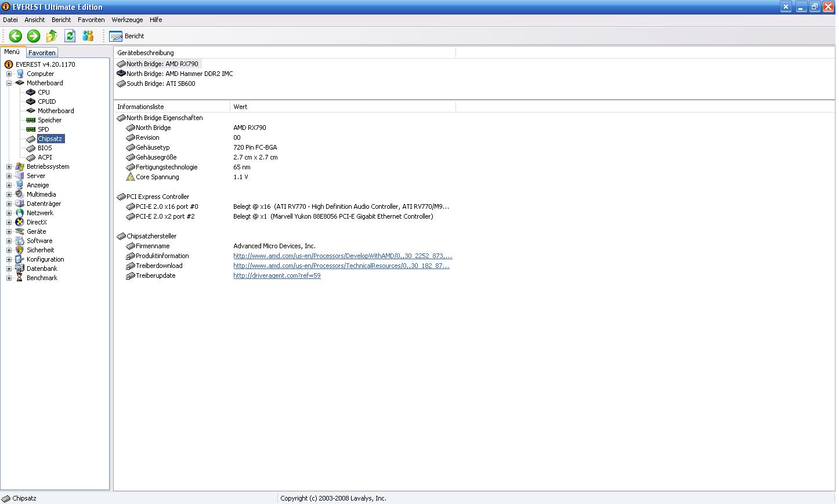The image size is (839, 504).
Task: Expand the Betriebssystem tree node
Action: pyautogui.click(x=9, y=166)
